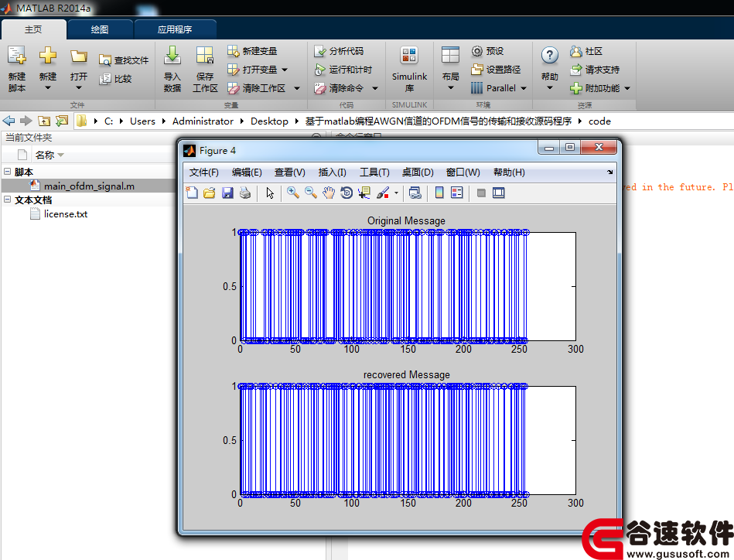Toggle Insert Colorbar in Figure 4
The width and height of the screenshot is (734, 560).
point(439,193)
